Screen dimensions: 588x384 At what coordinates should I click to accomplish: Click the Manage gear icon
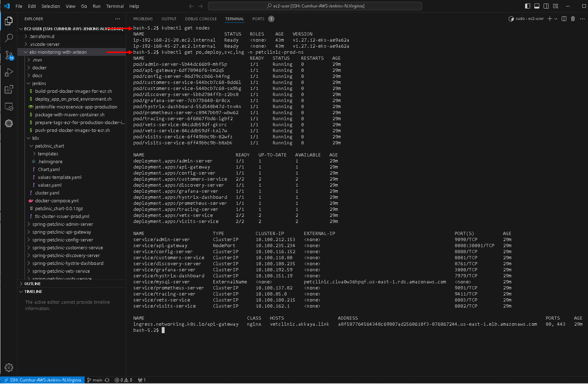coord(9,367)
